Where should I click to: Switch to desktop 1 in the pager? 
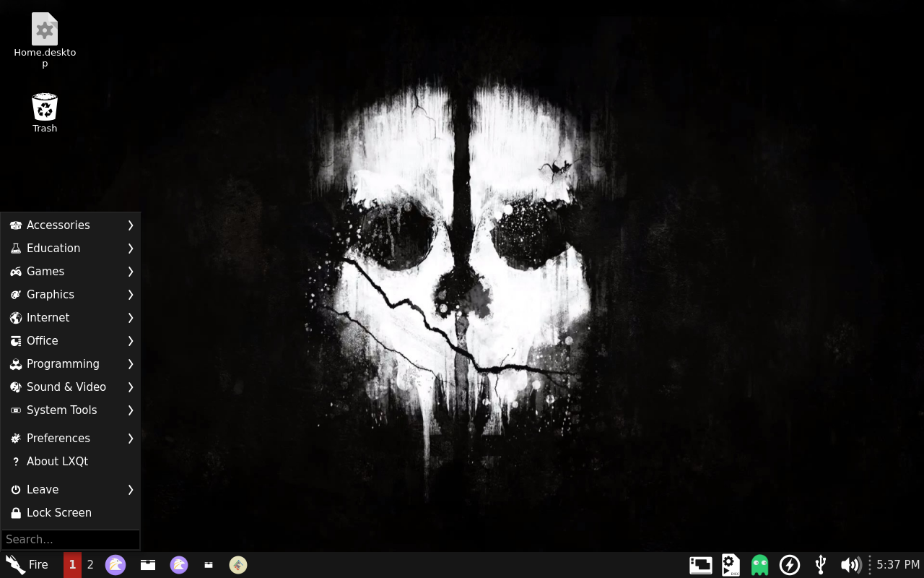pyautogui.click(x=72, y=565)
